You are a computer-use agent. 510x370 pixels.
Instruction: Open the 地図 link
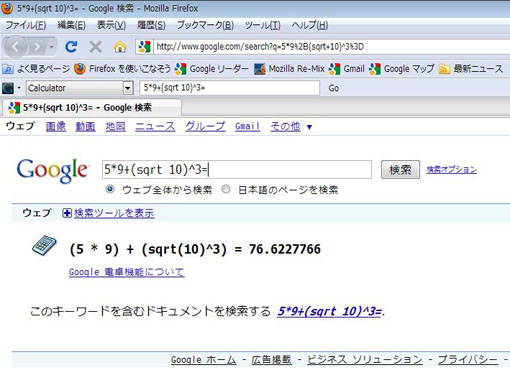(x=115, y=126)
